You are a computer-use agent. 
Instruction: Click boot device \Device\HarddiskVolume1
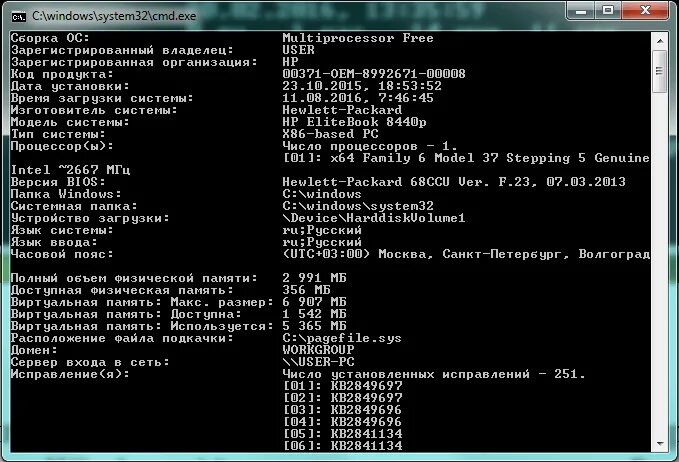[x=374, y=218]
